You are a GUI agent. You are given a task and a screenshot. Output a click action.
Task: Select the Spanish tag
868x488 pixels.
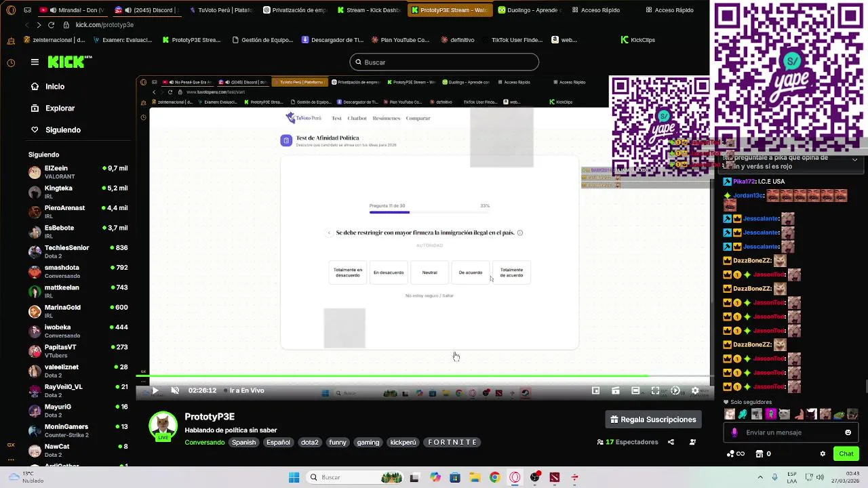(x=243, y=442)
